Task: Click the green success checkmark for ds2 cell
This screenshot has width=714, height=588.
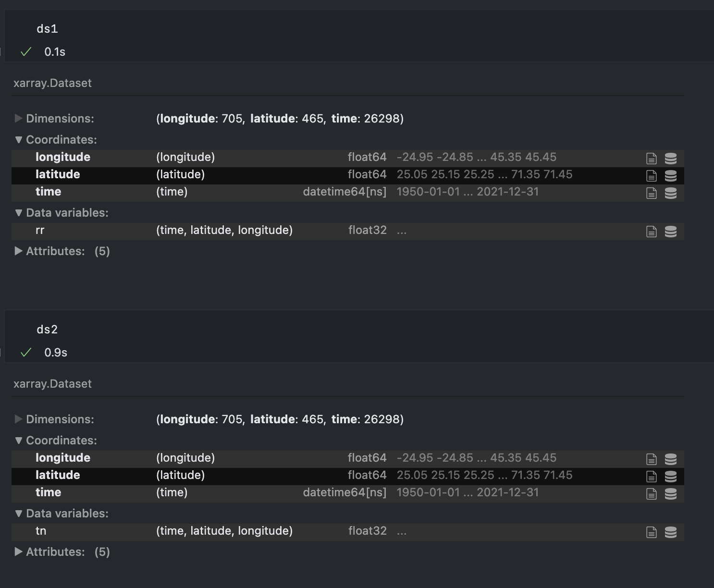Action: click(x=26, y=352)
